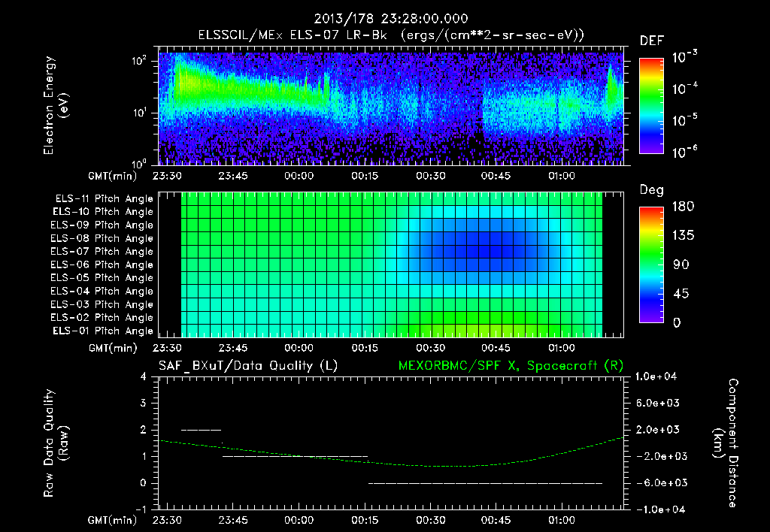Select "ELS-08 Pitch Angle" row label
770x532 pixels.
[x=102, y=238]
